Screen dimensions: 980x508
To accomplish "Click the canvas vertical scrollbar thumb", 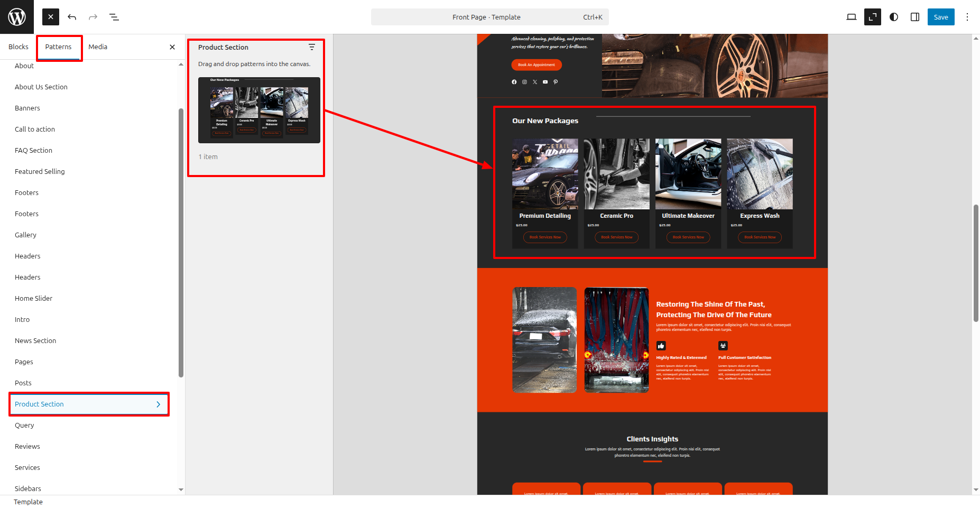I will click(x=976, y=263).
